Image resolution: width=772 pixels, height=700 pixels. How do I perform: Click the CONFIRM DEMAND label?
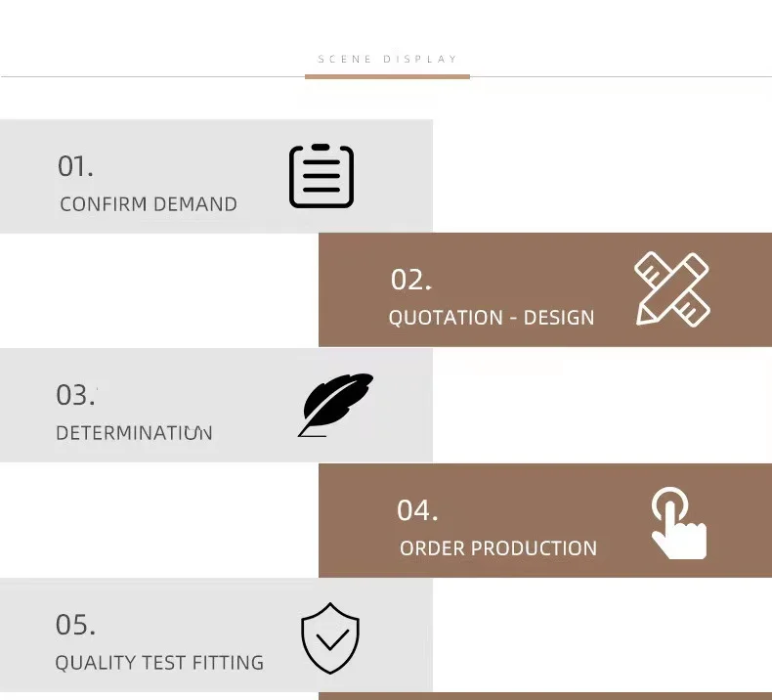point(149,204)
